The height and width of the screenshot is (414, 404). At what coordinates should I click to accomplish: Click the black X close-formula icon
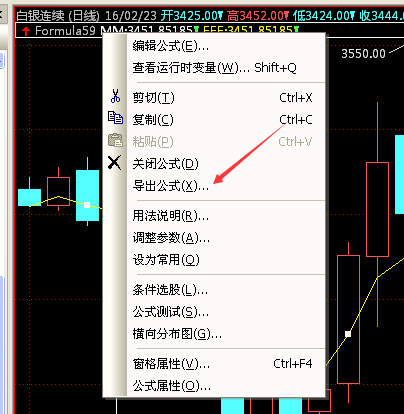[115, 163]
